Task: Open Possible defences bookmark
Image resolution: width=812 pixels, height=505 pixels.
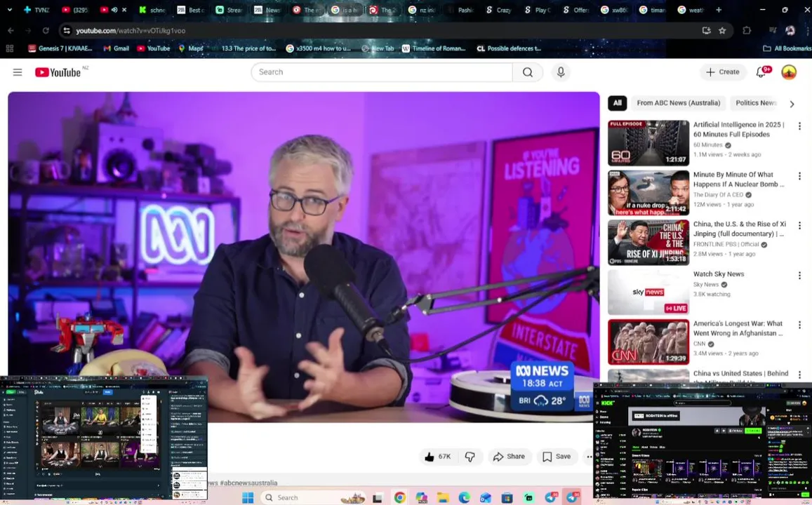Action: coord(509,48)
